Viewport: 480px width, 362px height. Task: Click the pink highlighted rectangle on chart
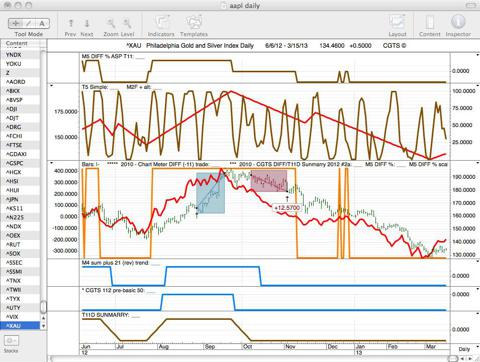click(269, 181)
